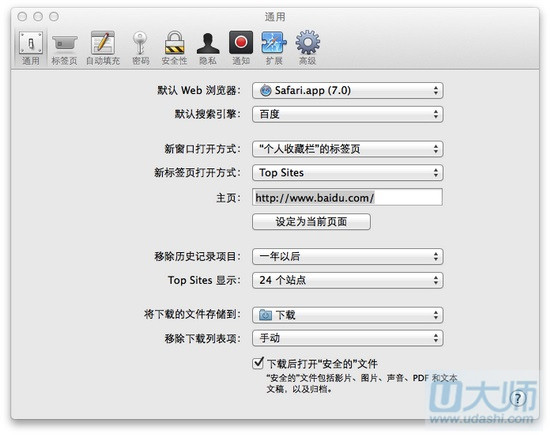Click the 设定为当前页面 button
550x435 pixels.
311,222
